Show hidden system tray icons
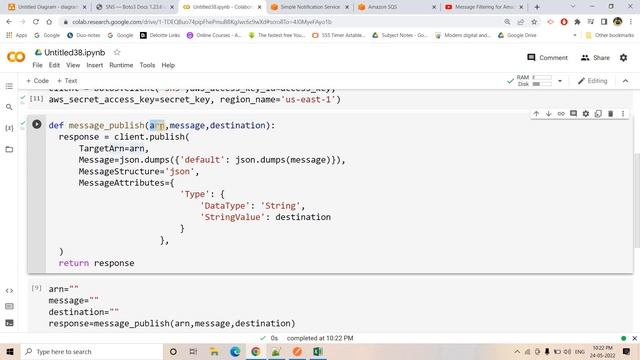The height and width of the screenshot is (360, 640). 517,351
